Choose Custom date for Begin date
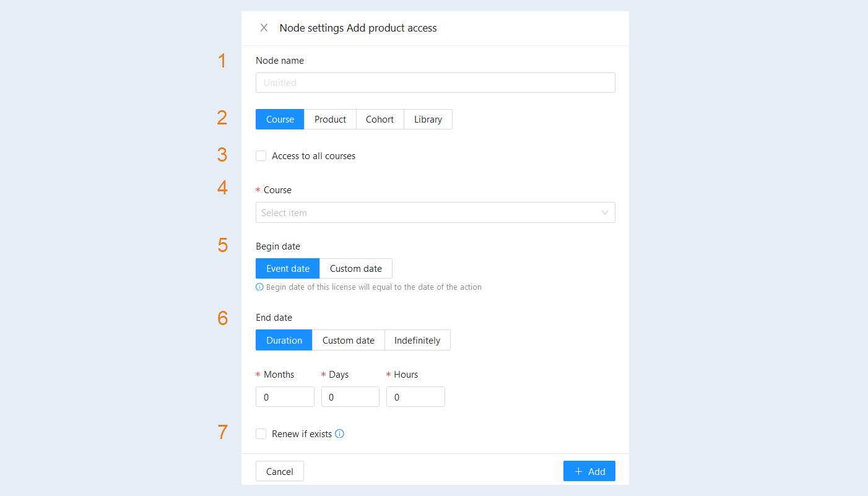This screenshot has width=868, height=496. click(x=355, y=269)
